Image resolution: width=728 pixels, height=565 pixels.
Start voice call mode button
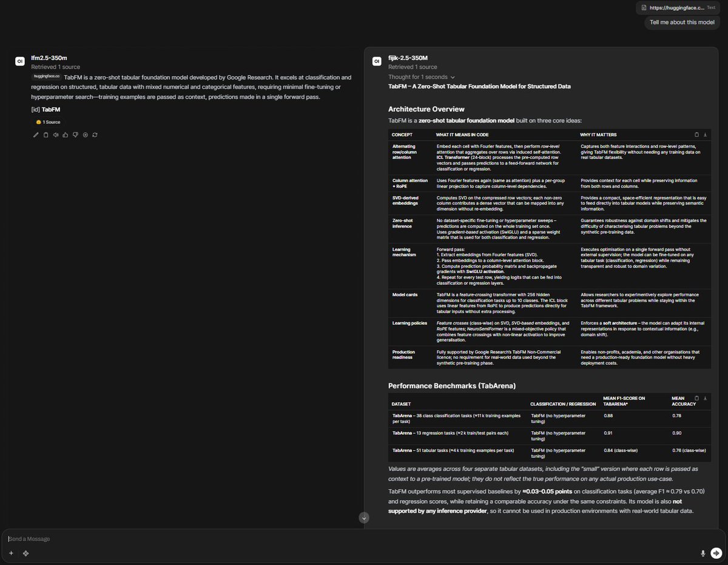(716, 553)
